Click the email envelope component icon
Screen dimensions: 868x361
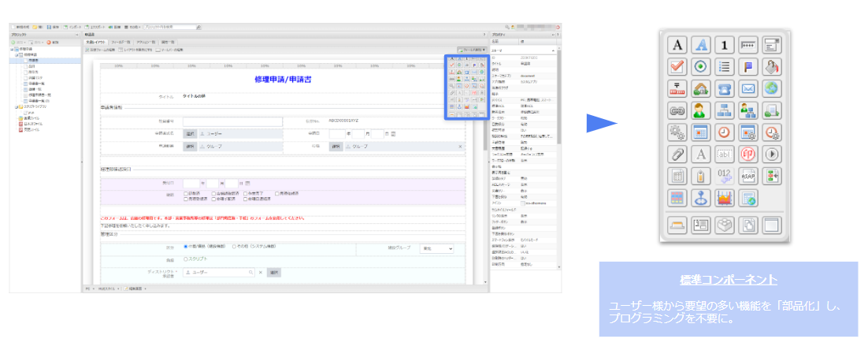pyautogui.click(x=748, y=88)
